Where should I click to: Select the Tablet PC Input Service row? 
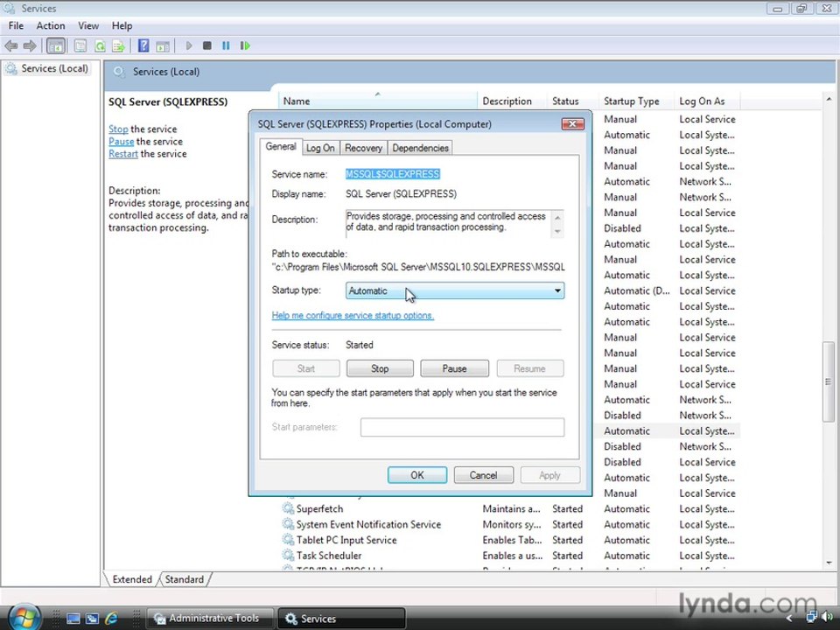(510, 540)
